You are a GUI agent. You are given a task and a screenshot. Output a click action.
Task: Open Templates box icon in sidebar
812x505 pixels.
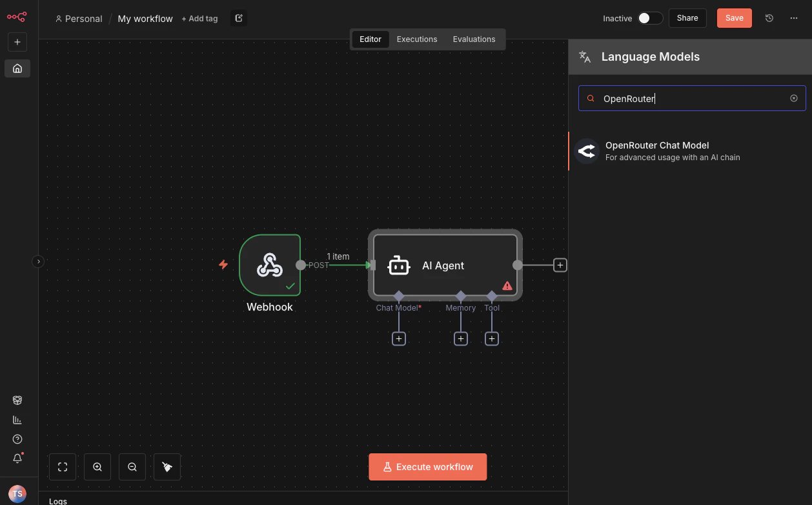17,400
